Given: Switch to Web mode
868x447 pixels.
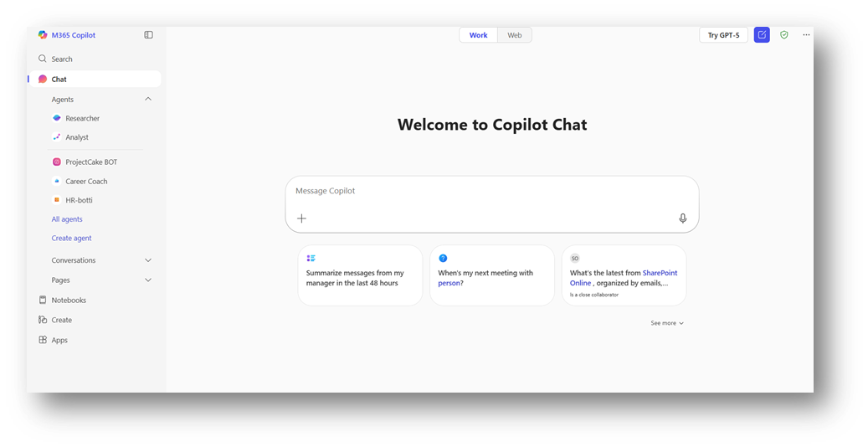Looking at the screenshot, I should coord(515,35).
